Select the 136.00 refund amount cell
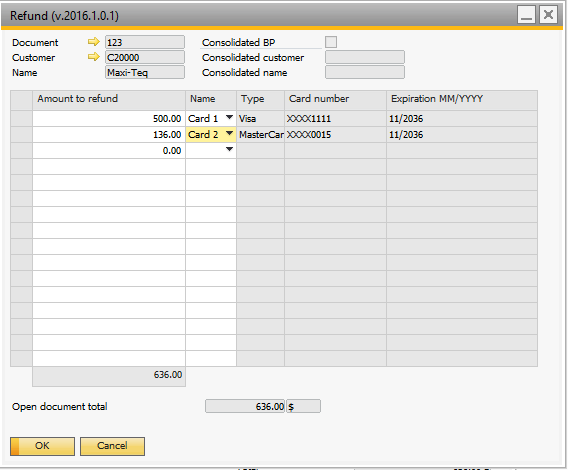 coord(109,134)
